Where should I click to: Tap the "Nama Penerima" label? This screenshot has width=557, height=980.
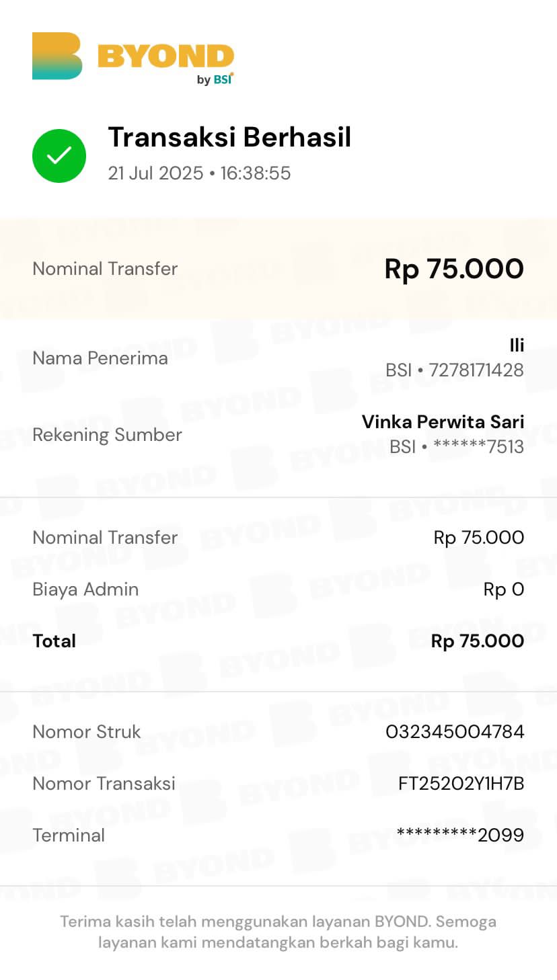click(x=100, y=358)
